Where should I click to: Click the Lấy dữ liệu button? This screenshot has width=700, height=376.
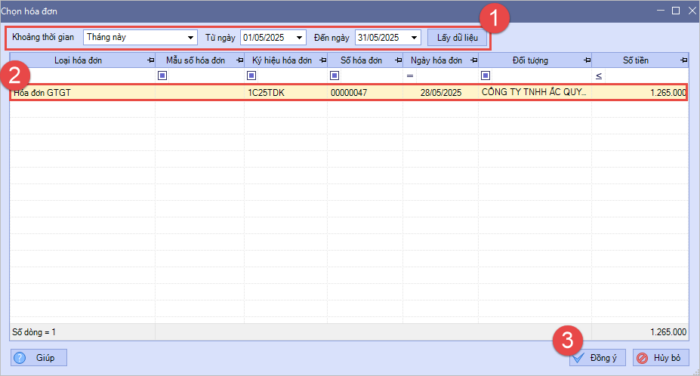[x=457, y=38]
